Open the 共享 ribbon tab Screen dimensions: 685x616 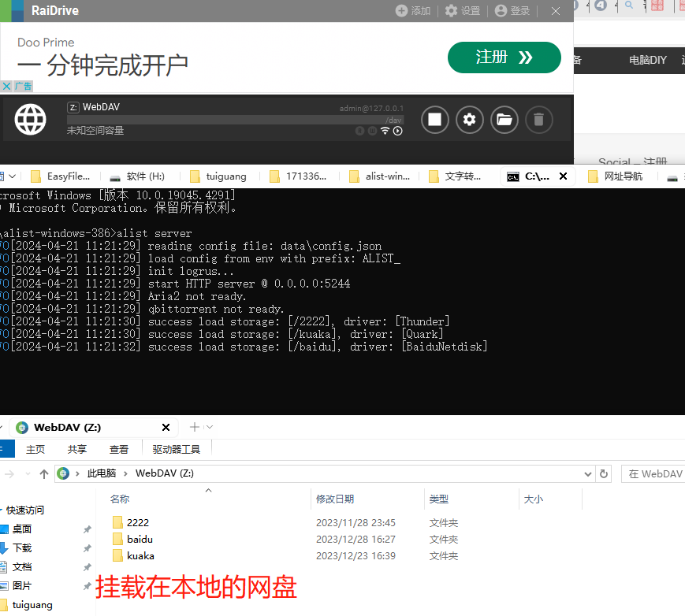pyautogui.click(x=77, y=449)
